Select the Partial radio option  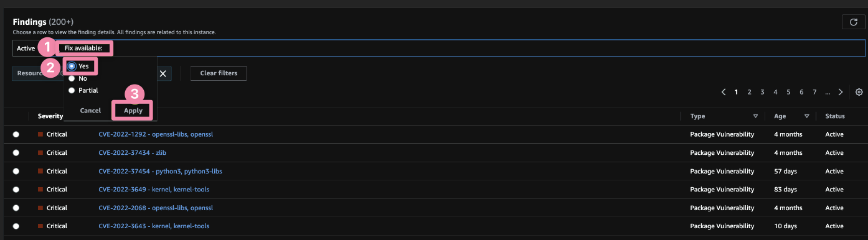72,90
